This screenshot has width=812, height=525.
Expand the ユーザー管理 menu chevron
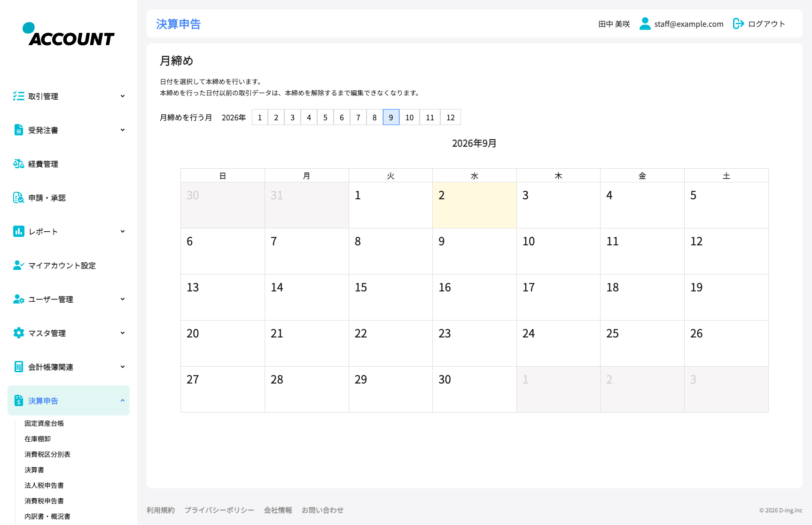pos(123,299)
